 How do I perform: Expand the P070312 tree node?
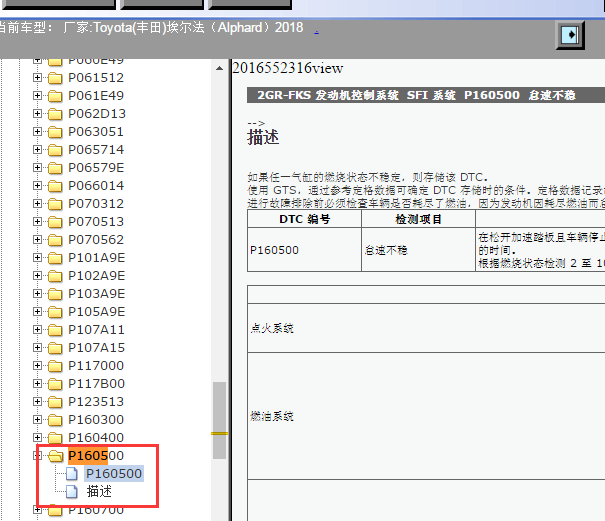point(37,203)
